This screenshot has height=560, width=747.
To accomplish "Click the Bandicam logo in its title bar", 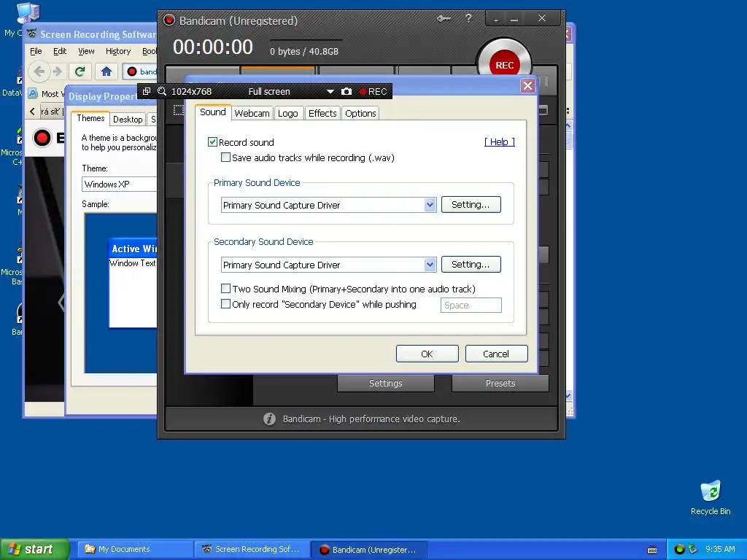I will [x=169, y=20].
